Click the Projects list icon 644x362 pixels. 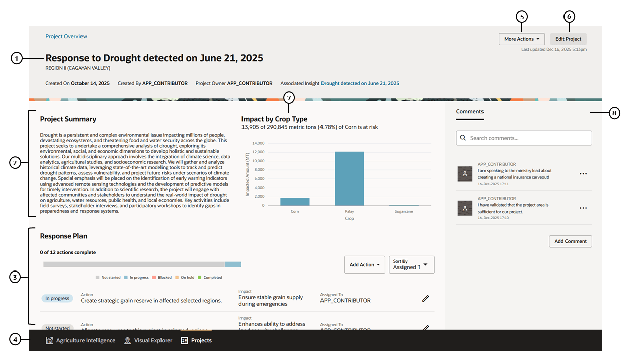pos(184,340)
